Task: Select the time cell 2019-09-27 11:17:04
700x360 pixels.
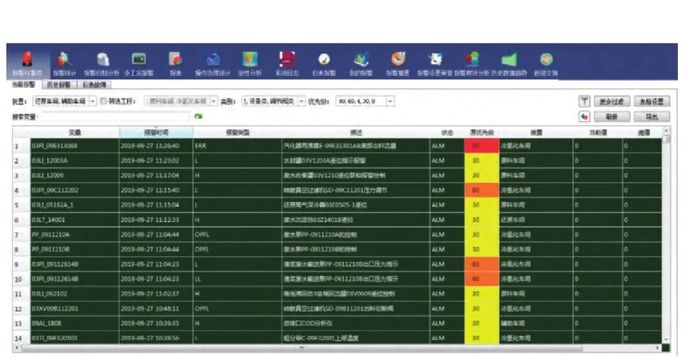Action: pos(156,176)
